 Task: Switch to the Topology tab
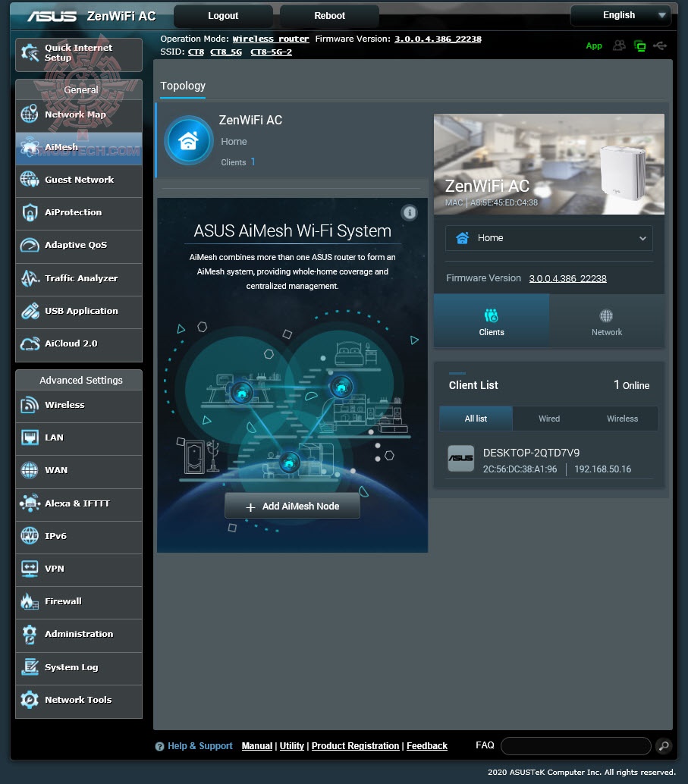pyautogui.click(x=183, y=86)
